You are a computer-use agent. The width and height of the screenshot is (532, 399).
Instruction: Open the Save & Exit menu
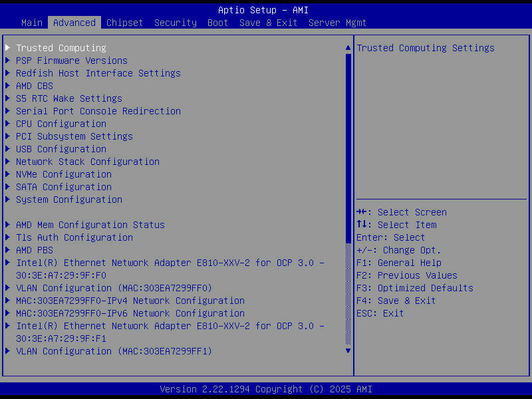[x=268, y=23]
